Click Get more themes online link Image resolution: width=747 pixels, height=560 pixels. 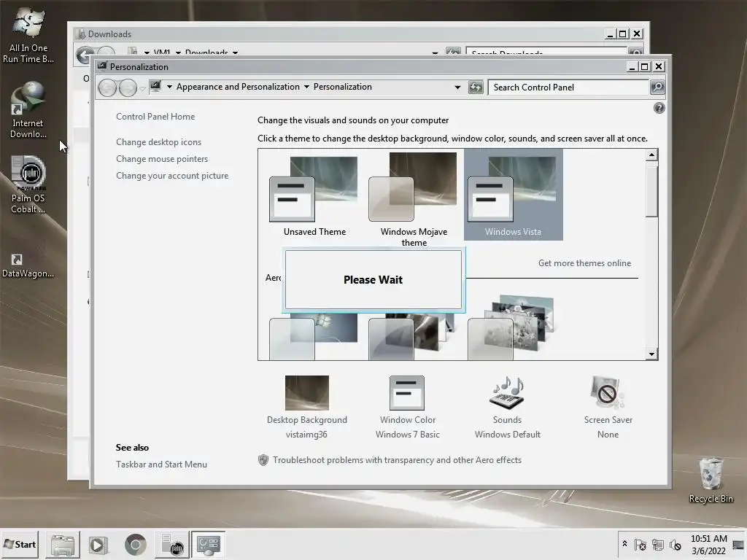click(x=584, y=262)
